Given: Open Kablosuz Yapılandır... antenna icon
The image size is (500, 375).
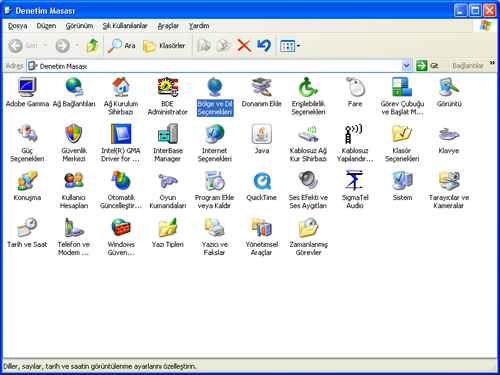Looking at the screenshot, I should click(x=355, y=143).
